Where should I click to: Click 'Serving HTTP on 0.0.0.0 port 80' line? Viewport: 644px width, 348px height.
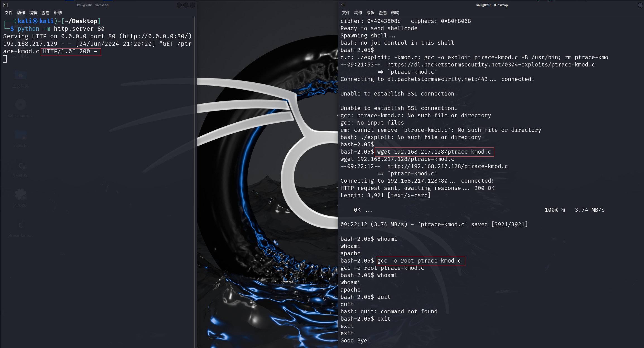[97, 36]
